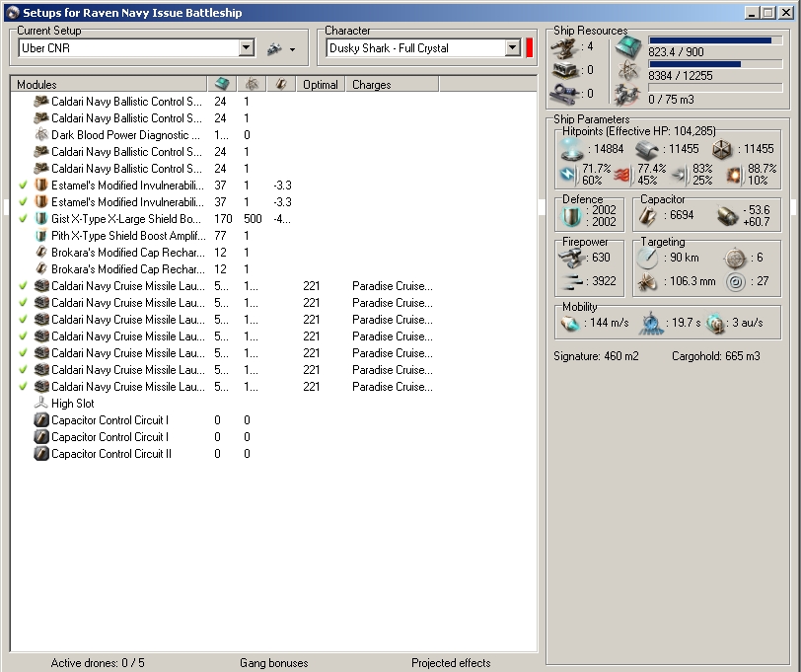Viewport: 801px width, 672px height.
Task: Click the red indicator beside the Character box
Action: (529, 48)
